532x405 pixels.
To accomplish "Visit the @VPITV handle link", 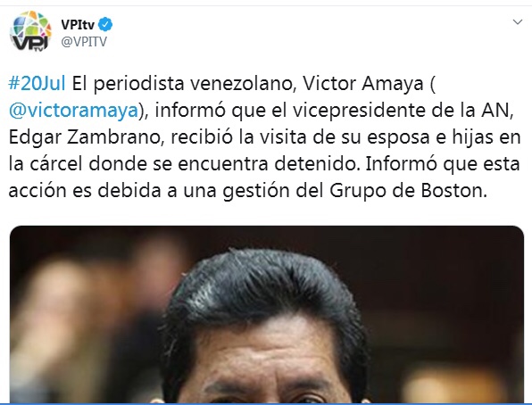I will (x=84, y=42).
